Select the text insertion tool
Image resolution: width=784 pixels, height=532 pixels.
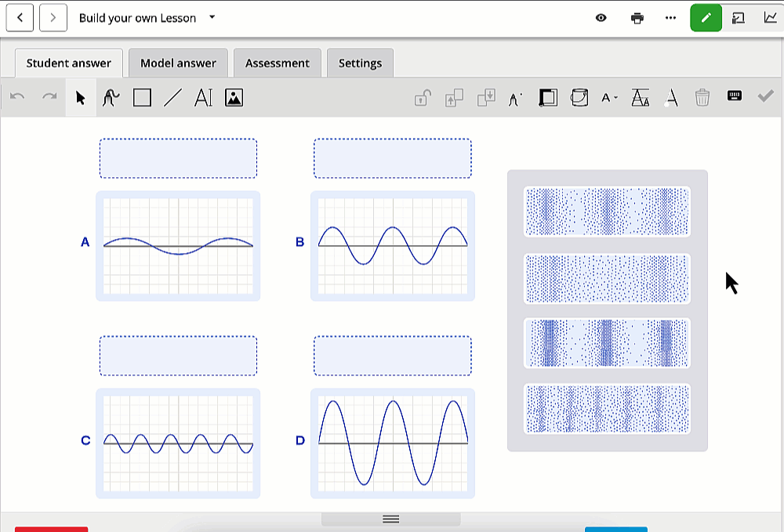coord(203,97)
